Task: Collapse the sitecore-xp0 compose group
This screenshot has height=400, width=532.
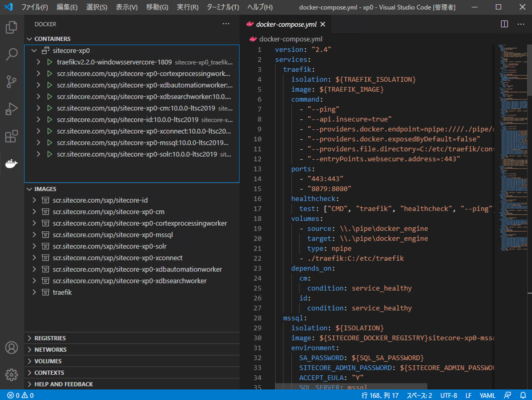Action: click(34, 50)
